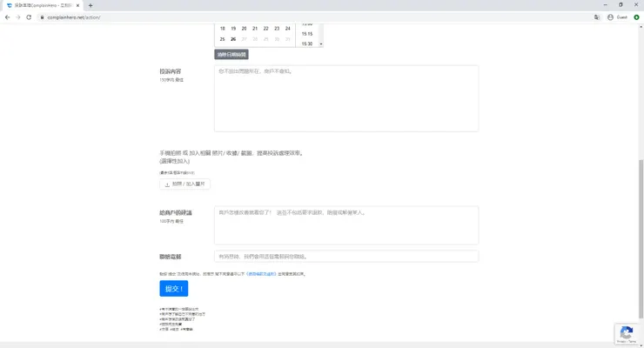
Task: Go back to the previous page
Action: (7, 17)
